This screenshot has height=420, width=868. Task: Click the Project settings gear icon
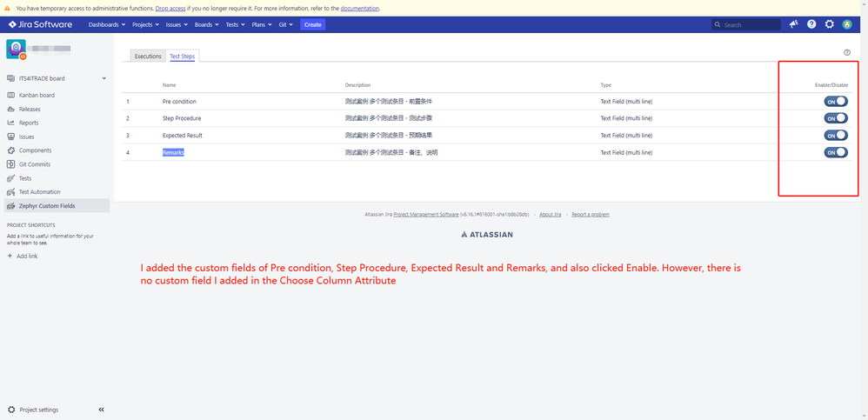(11, 410)
